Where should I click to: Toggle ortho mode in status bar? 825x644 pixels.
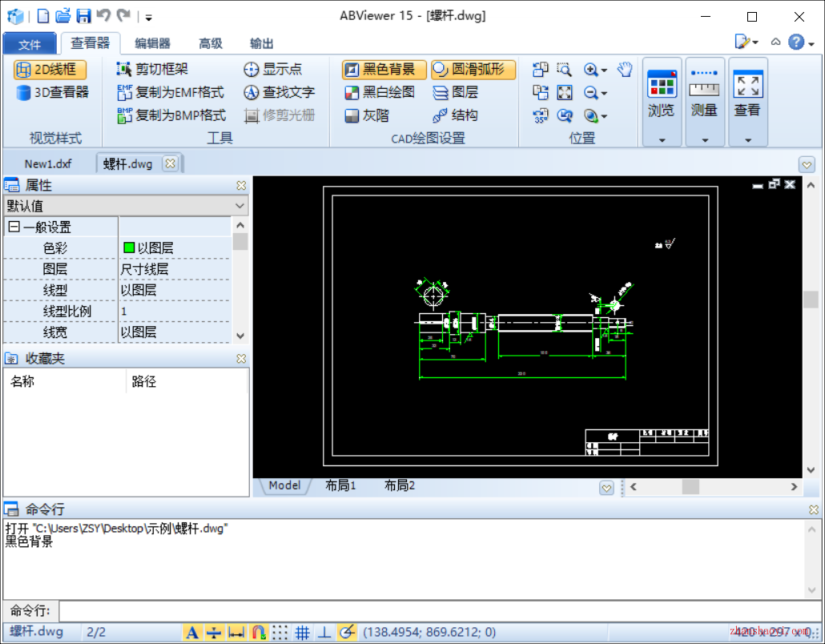(x=324, y=632)
